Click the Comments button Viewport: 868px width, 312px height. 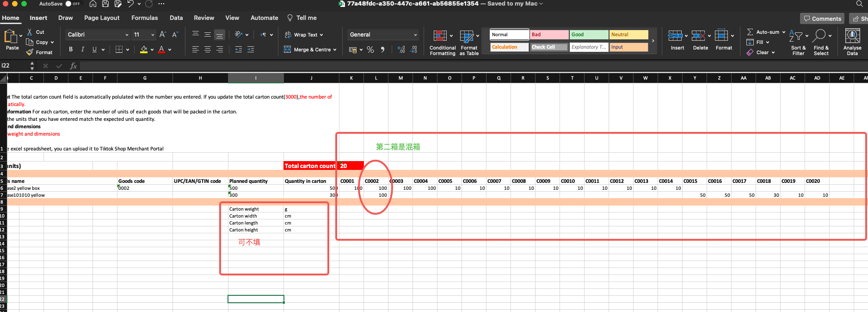click(x=822, y=19)
